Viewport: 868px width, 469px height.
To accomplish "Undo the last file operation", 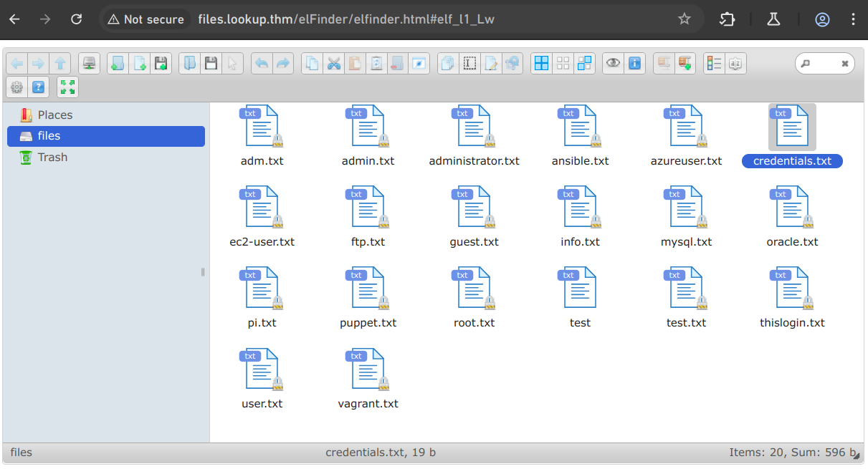I will (262, 64).
